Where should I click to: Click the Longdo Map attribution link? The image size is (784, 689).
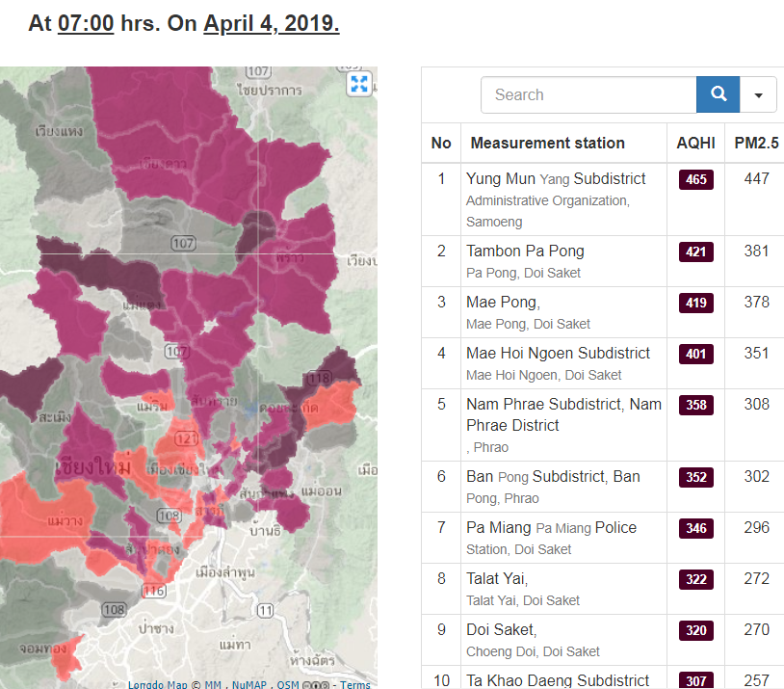point(158,685)
